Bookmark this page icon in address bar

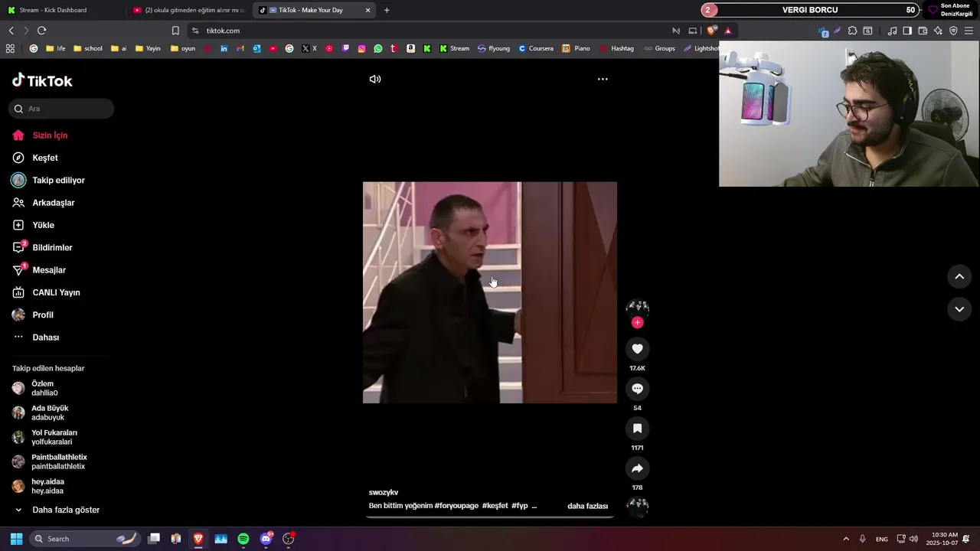tap(175, 31)
